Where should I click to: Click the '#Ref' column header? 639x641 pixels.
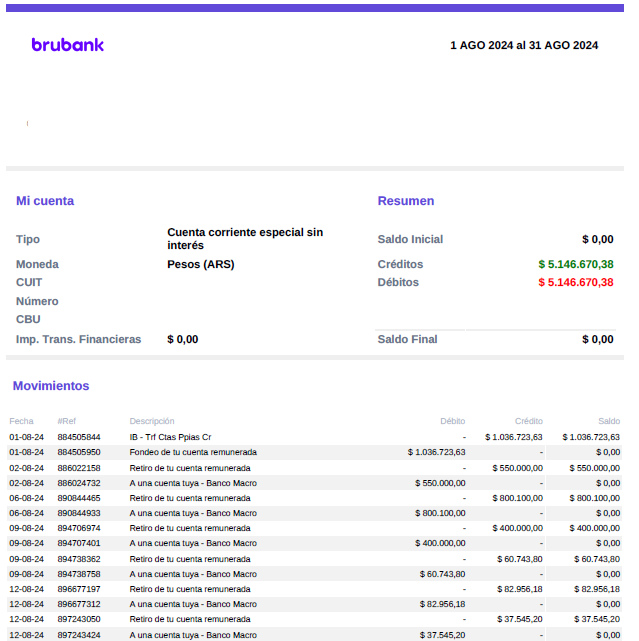click(x=67, y=421)
